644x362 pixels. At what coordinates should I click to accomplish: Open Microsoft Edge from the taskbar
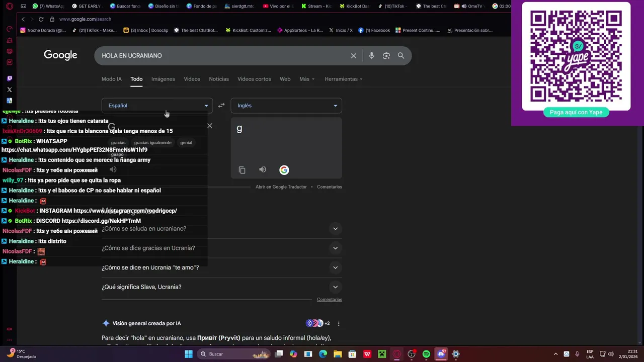pyautogui.click(x=323, y=354)
